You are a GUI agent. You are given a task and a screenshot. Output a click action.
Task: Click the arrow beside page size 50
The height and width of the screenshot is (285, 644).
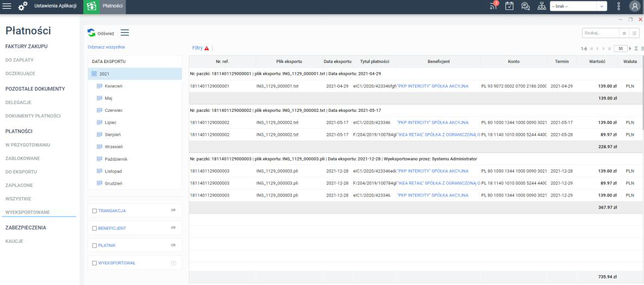tap(630, 48)
